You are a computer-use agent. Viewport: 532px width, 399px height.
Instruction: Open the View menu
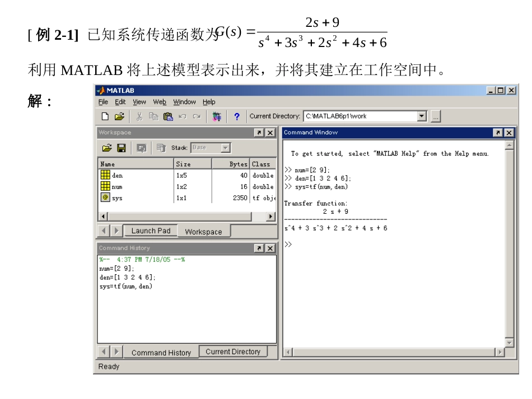139,102
